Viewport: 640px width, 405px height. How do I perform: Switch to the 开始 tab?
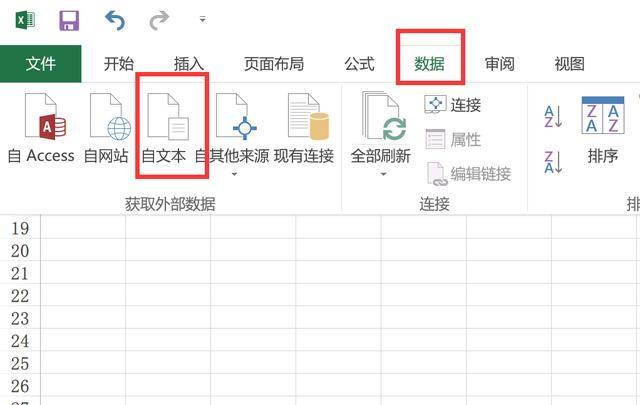point(119,64)
